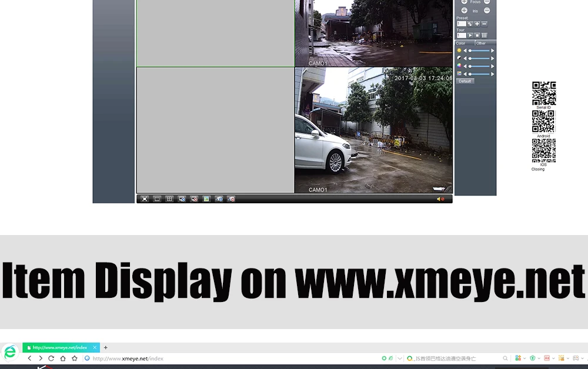Select four-window grid layout

pos(169,199)
